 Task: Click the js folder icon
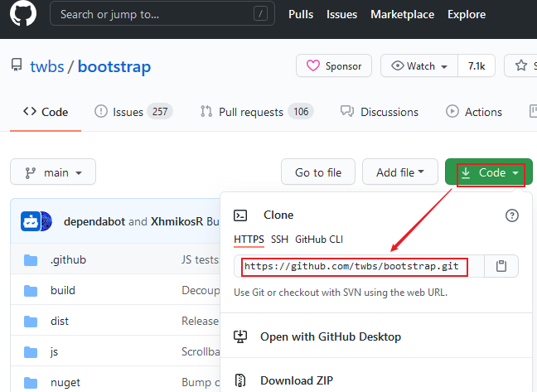(31, 352)
